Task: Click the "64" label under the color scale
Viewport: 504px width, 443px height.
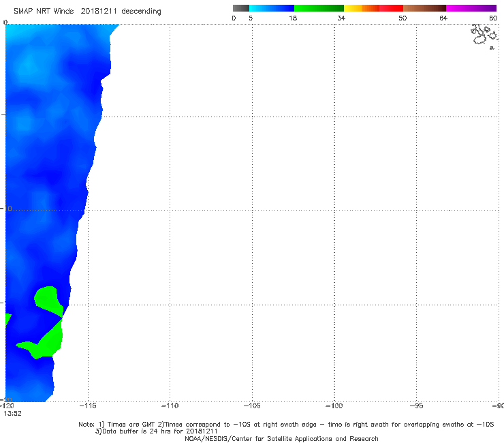Action: click(443, 18)
